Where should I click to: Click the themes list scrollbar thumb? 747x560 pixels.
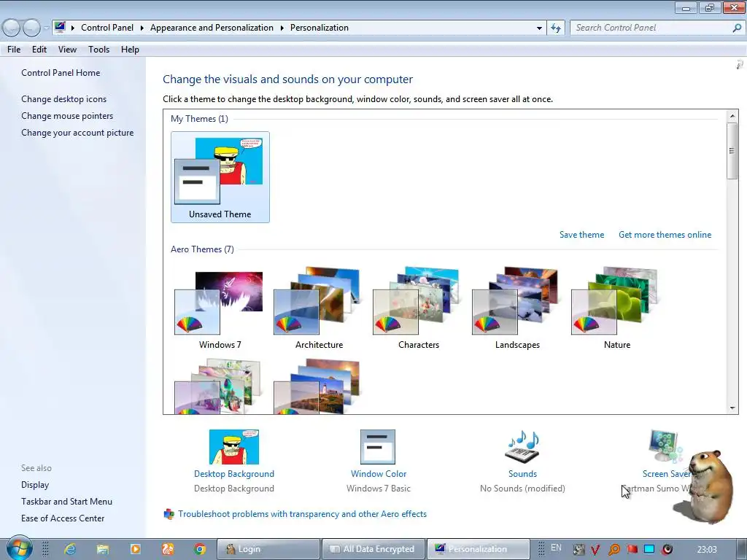(x=732, y=151)
